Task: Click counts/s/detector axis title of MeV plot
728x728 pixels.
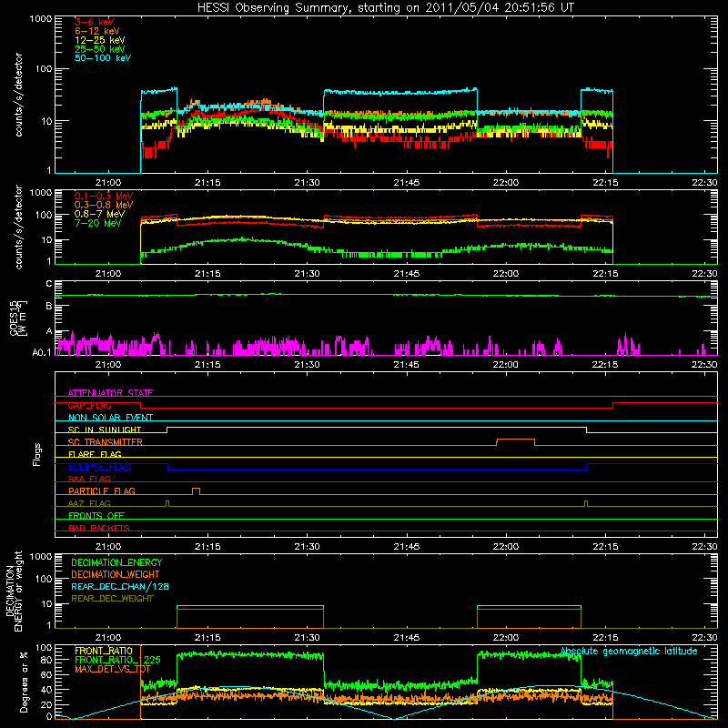Action: 18,227
